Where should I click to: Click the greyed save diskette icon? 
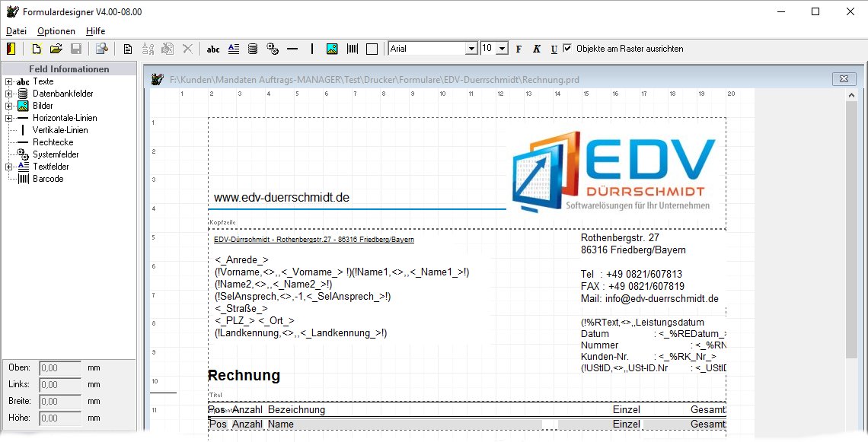76,49
